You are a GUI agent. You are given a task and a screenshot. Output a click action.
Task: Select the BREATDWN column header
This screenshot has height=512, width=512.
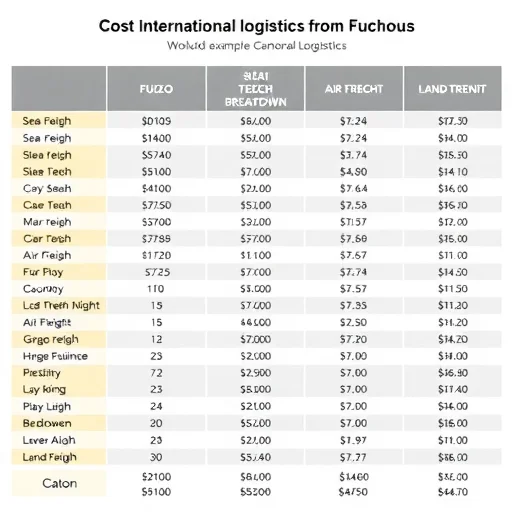[x=255, y=89]
